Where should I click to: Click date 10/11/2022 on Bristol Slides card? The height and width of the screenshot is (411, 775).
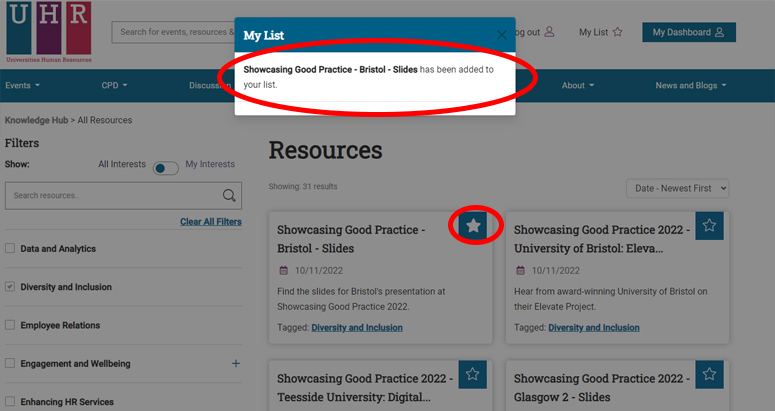pyautogui.click(x=319, y=270)
